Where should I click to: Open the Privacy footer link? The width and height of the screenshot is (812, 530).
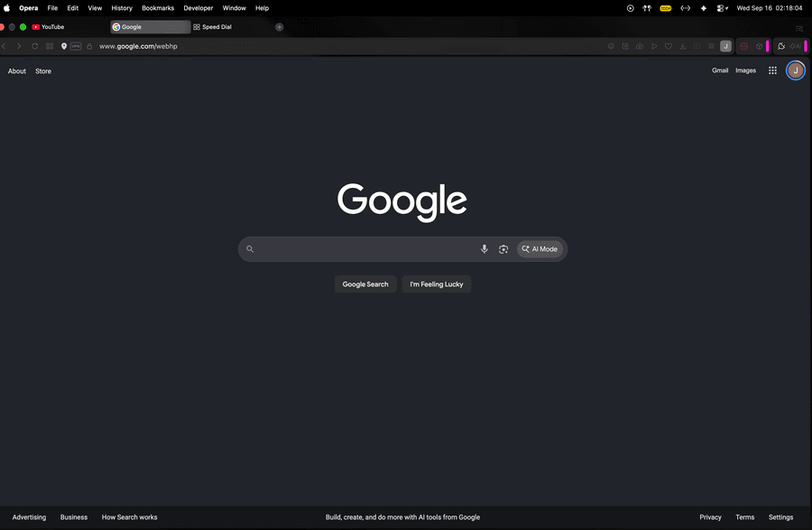(710, 517)
